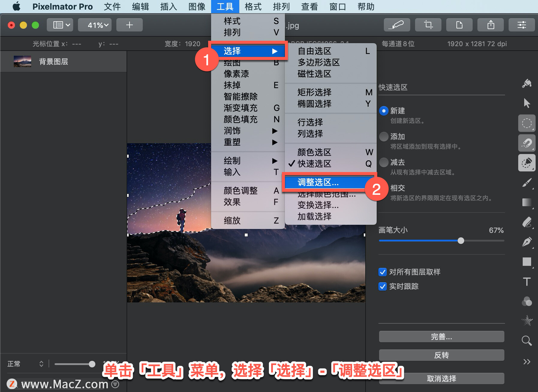Select the Pen tool in the right toolbar
Image resolution: width=538 pixels, height=392 pixels.
click(527, 242)
